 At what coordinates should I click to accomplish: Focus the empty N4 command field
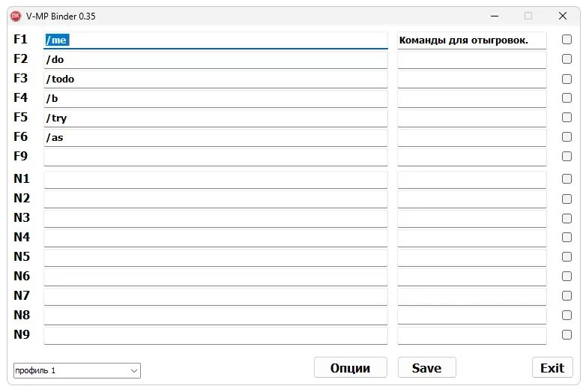pos(216,238)
